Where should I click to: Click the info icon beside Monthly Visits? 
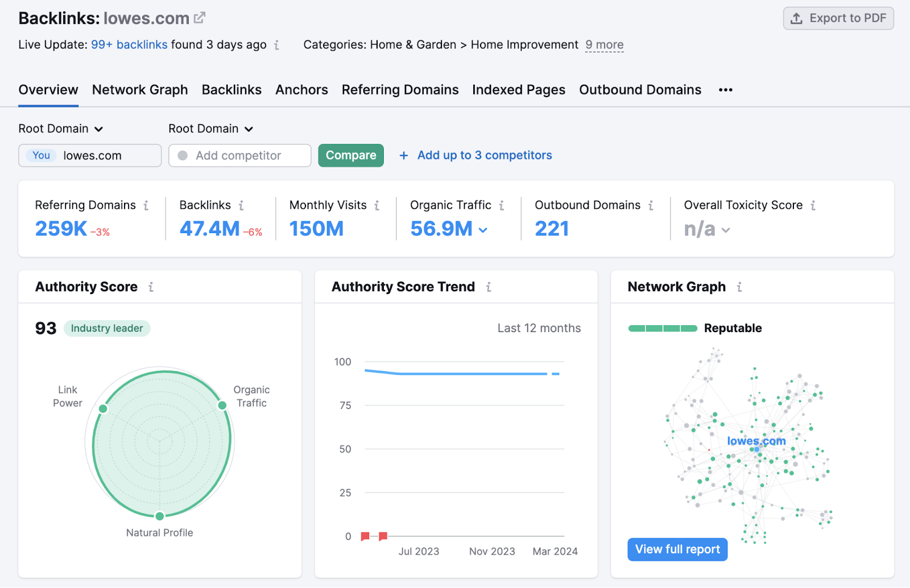[x=377, y=205]
